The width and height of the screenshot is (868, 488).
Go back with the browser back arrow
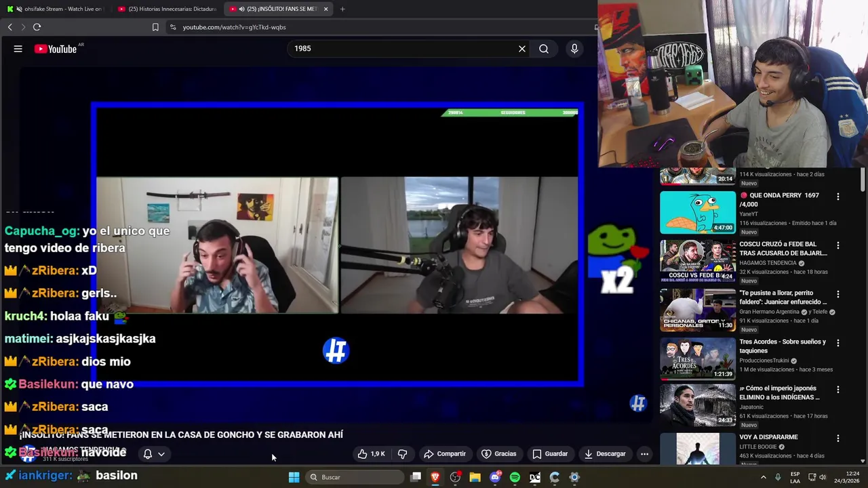[9, 27]
